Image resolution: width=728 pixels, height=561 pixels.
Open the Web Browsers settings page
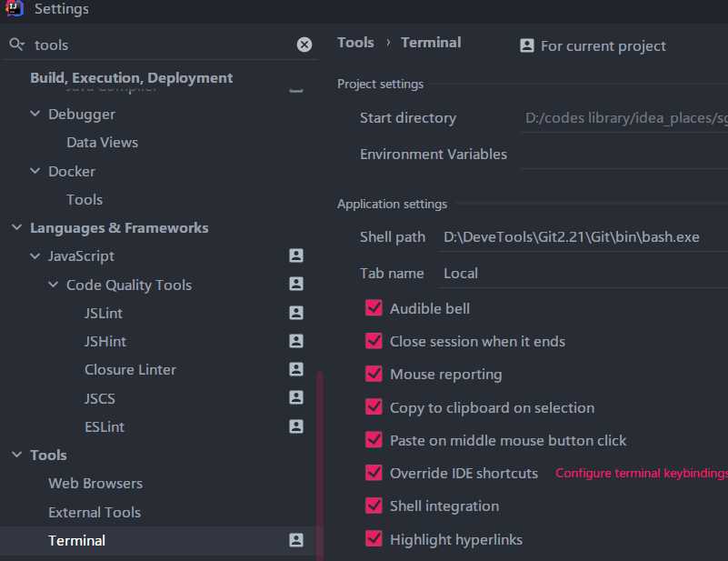pyautogui.click(x=95, y=484)
